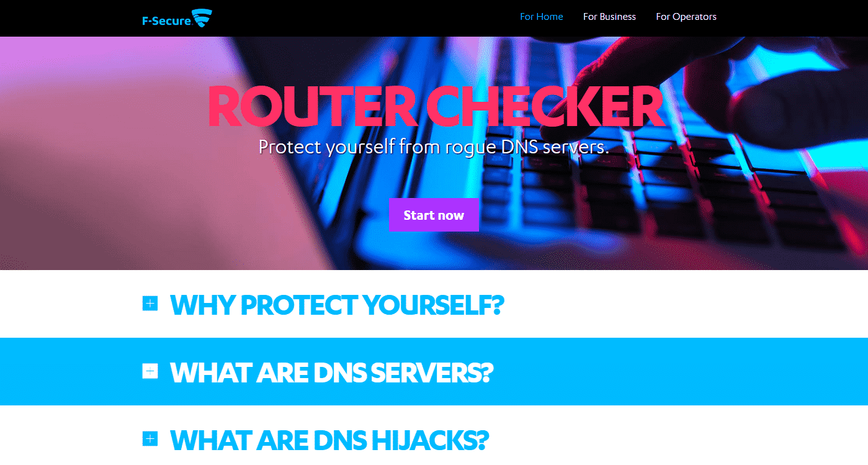The height and width of the screenshot is (465, 868).
Task: Click the What Are DNS Hijacks heading
Action: pos(329,440)
